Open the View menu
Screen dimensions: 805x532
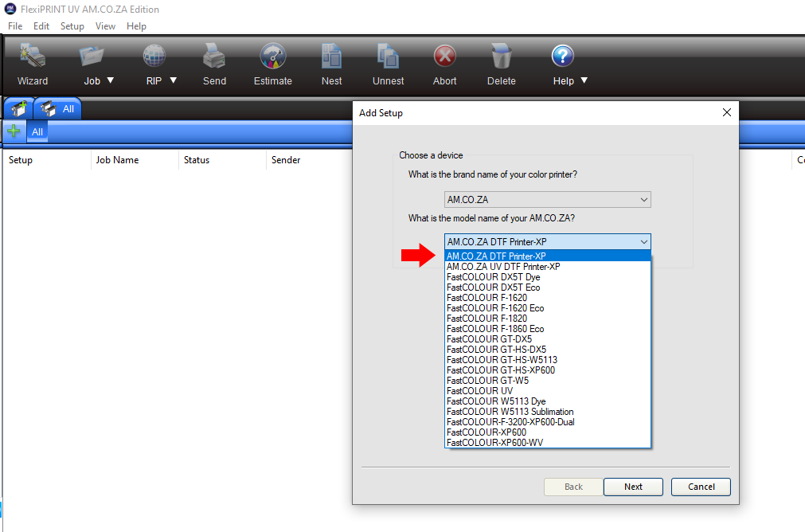pyautogui.click(x=105, y=26)
